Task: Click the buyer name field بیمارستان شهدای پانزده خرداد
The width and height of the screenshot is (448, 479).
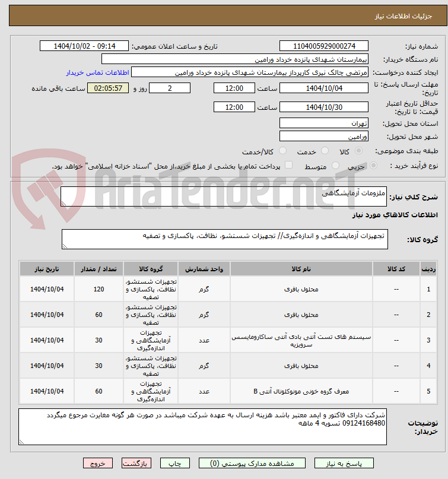Action: point(234,59)
